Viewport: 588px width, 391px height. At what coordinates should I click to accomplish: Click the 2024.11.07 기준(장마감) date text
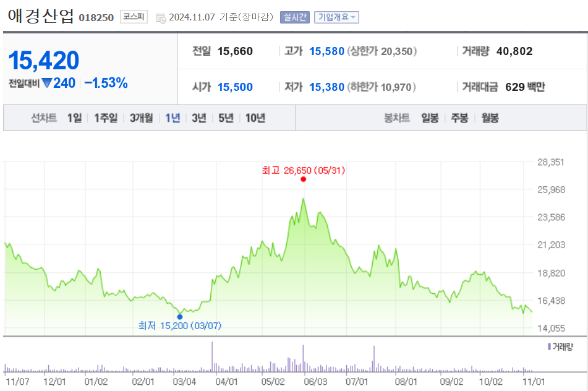point(221,17)
